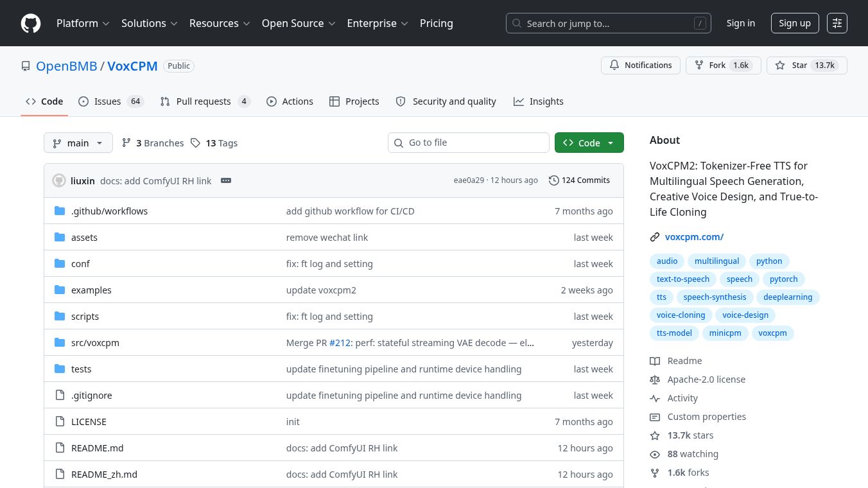The width and height of the screenshot is (868, 488).
Task: Select the Code tab
Action: click(x=44, y=101)
